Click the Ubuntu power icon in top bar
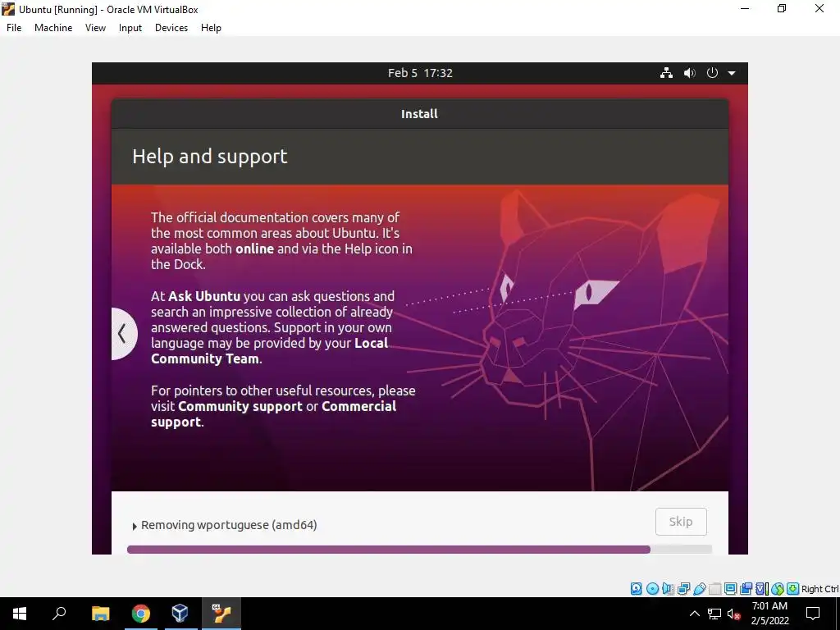 [x=712, y=73]
